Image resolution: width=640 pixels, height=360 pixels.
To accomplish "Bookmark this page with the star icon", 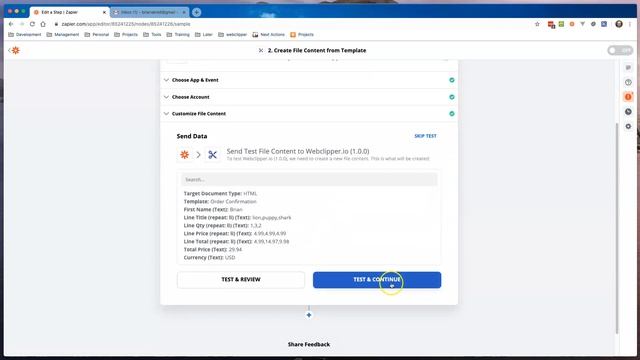I will (537, 24).
